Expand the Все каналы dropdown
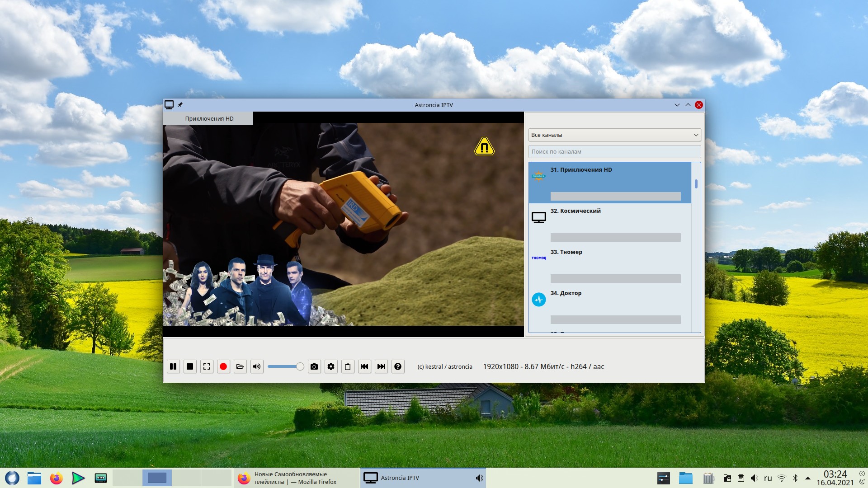Viewport: 868px width, 488px height. pyautogui.click(x=614, y=135)
